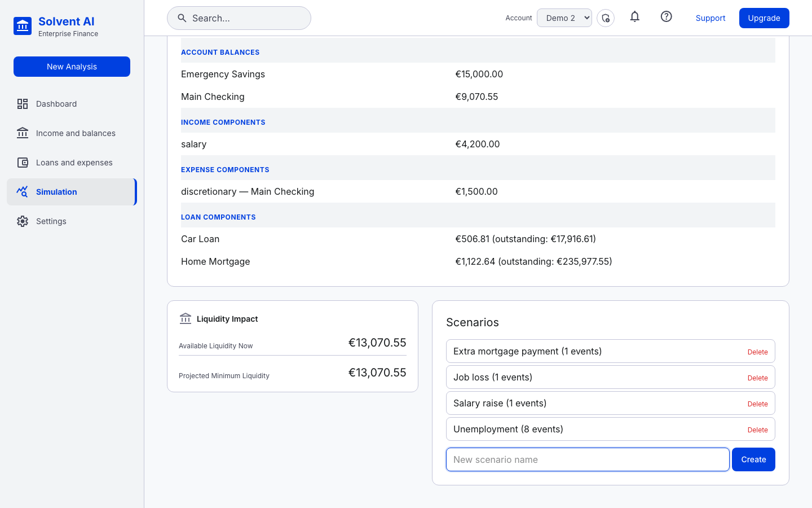Open Settings from the sidebar
This screenshot has height=508, width=812.
pos(72,221)
